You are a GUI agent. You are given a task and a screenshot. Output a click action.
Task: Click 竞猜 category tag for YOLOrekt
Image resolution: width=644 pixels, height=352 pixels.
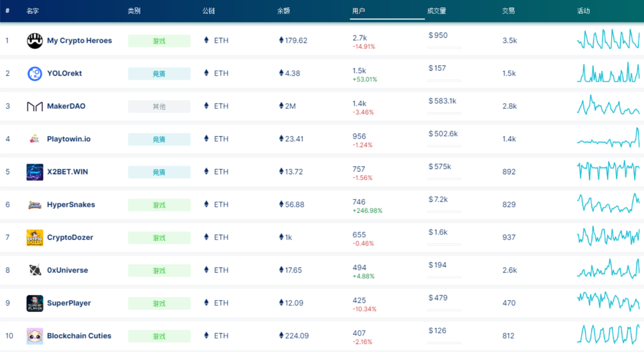tap(159, 74)
